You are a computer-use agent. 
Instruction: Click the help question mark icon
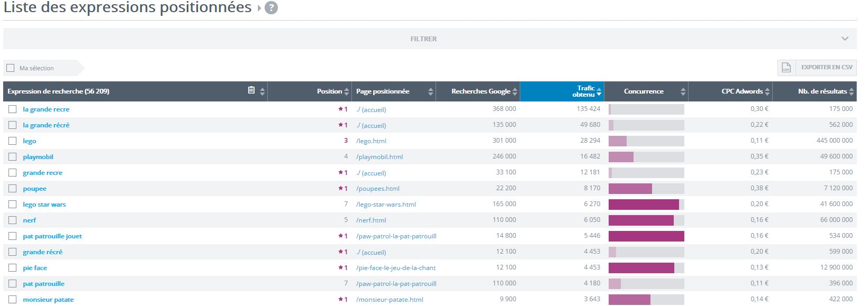click(x=271, y=8)
